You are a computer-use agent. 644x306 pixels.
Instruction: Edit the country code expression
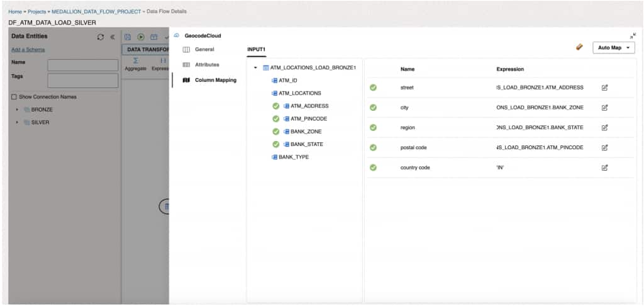coord(604,167)
